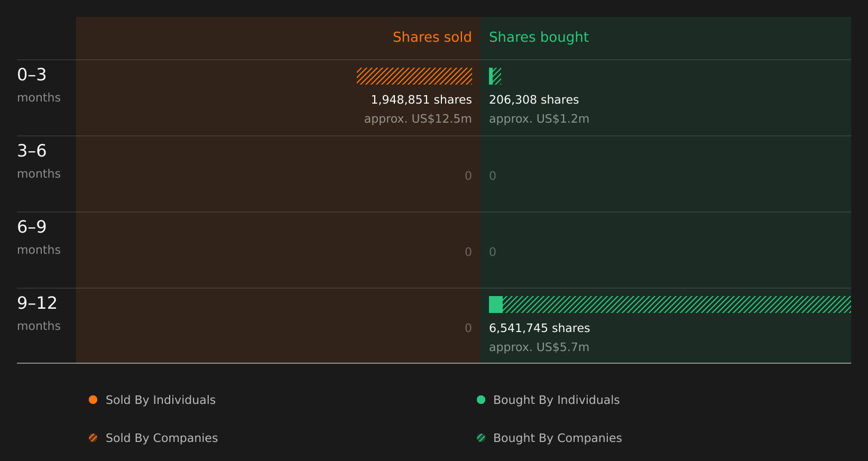Click the hatched green 'Bought By Companies' legend dot
This screenshot has width=868, height=461.
[x=481, y=438]
